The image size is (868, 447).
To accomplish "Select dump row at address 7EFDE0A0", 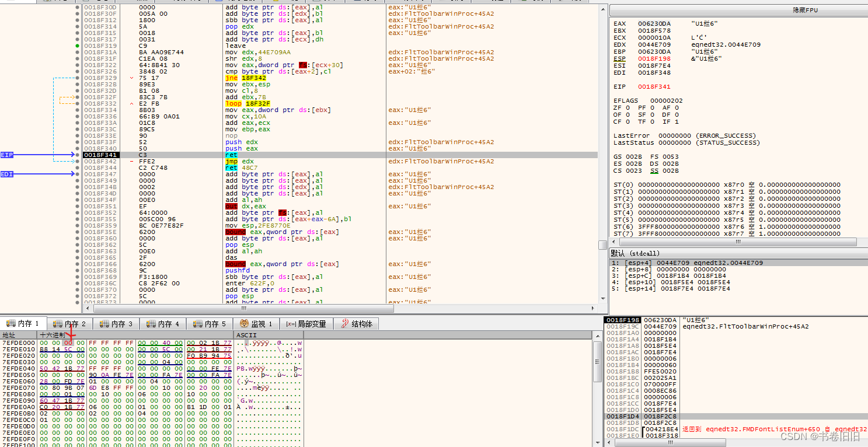I will 152,407.
